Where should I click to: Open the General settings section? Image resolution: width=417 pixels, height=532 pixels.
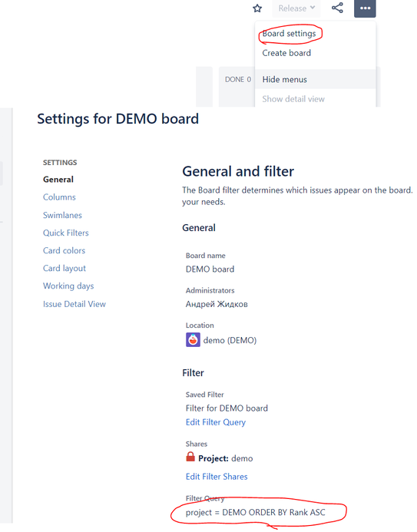pos(58,180)
